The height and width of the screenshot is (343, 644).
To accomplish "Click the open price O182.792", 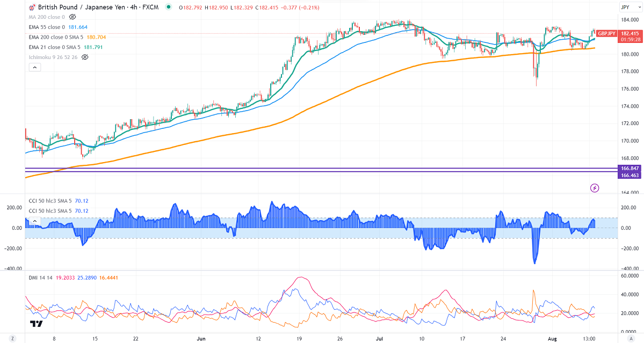I will pyautogui.click(x=191, y=8).
